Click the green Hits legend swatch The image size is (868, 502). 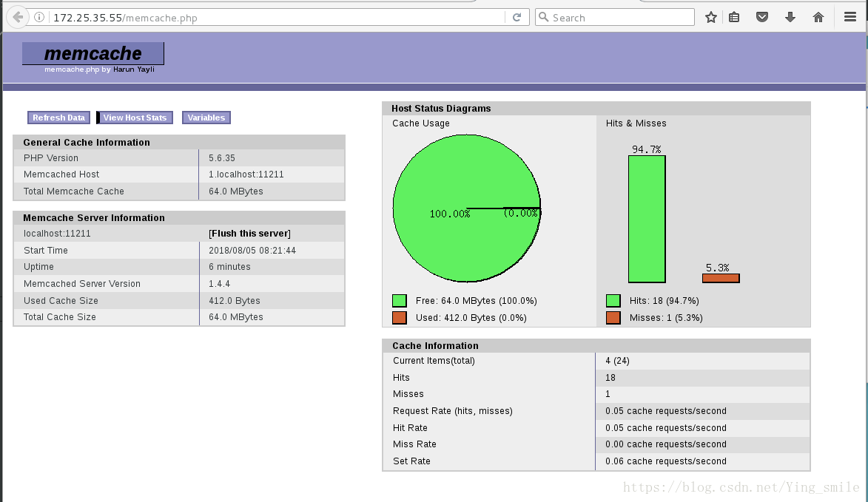[613, 301]
